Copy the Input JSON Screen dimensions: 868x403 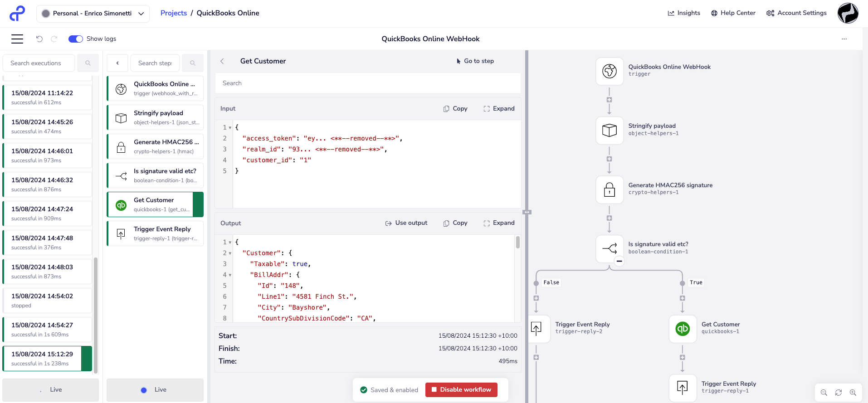coord(455,109)
